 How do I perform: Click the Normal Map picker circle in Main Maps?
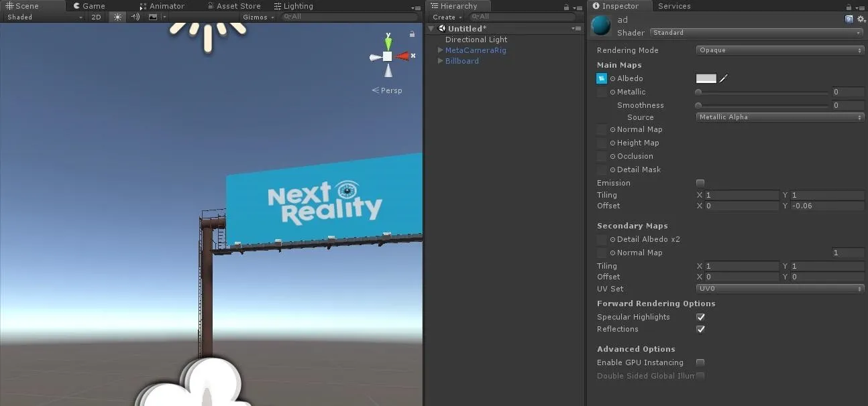pyautogui.click(x=612, y=129)
